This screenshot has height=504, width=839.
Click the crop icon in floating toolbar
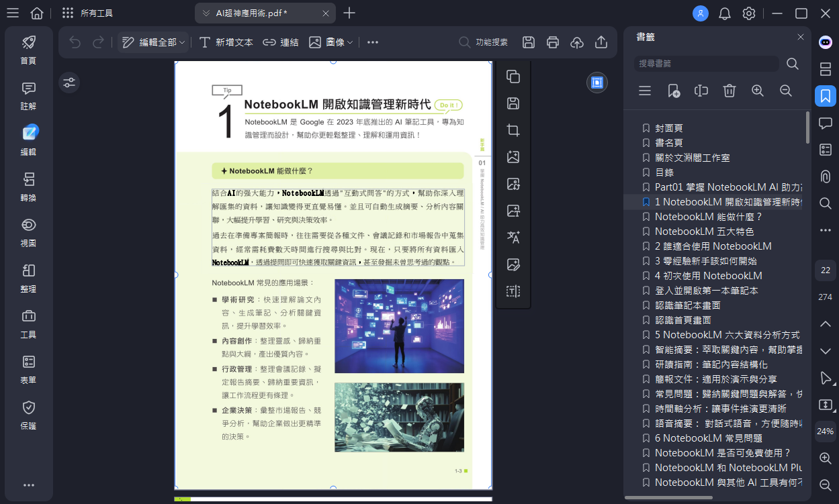pos(513,130)
